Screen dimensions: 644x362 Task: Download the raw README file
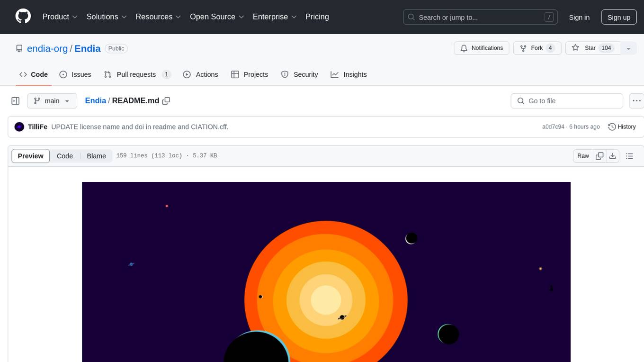pos(613,156)
